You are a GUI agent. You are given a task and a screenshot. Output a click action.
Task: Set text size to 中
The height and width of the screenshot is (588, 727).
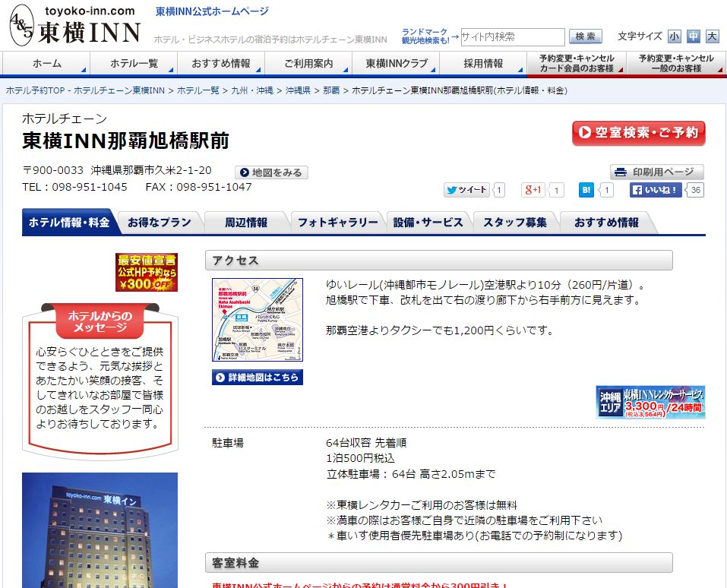coord(693,36)
